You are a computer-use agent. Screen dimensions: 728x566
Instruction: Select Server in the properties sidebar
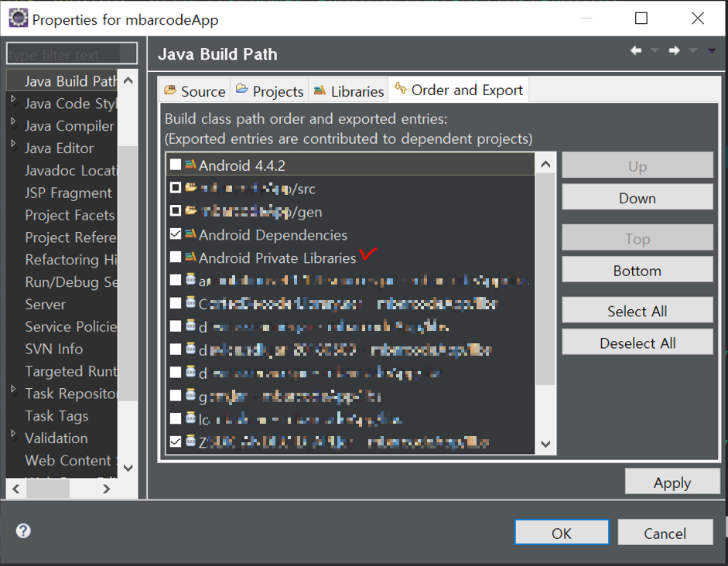pyautogui.click(x=44, y=304)
